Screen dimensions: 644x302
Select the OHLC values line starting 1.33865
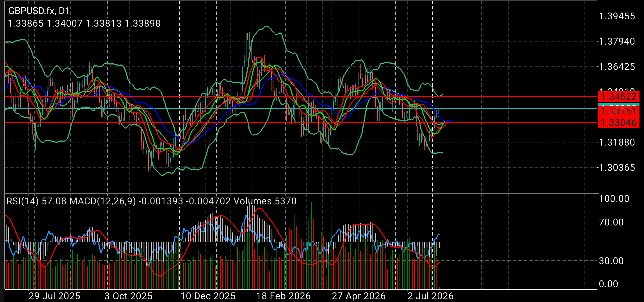pyautogui.click(x=84, y=23)
